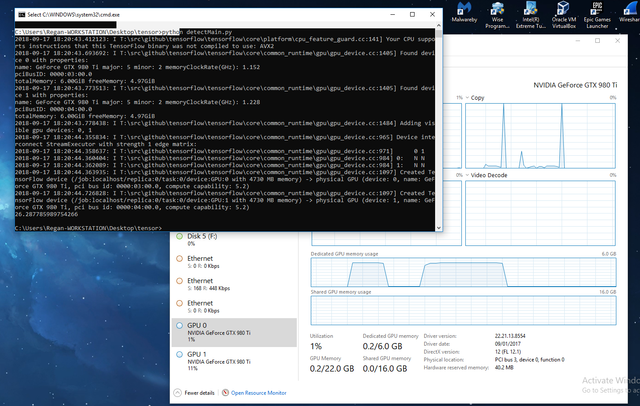This screenshot has width=640, height=406.
Task: Click the detectMain.py command line in cmd
Action: (x=123, y=32)
